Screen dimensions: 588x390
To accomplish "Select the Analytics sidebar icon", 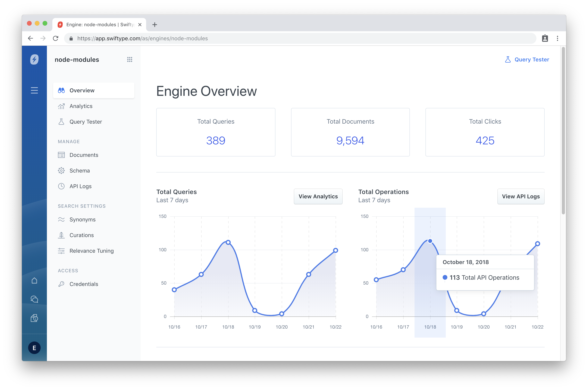I will click(x=61, y=106).
